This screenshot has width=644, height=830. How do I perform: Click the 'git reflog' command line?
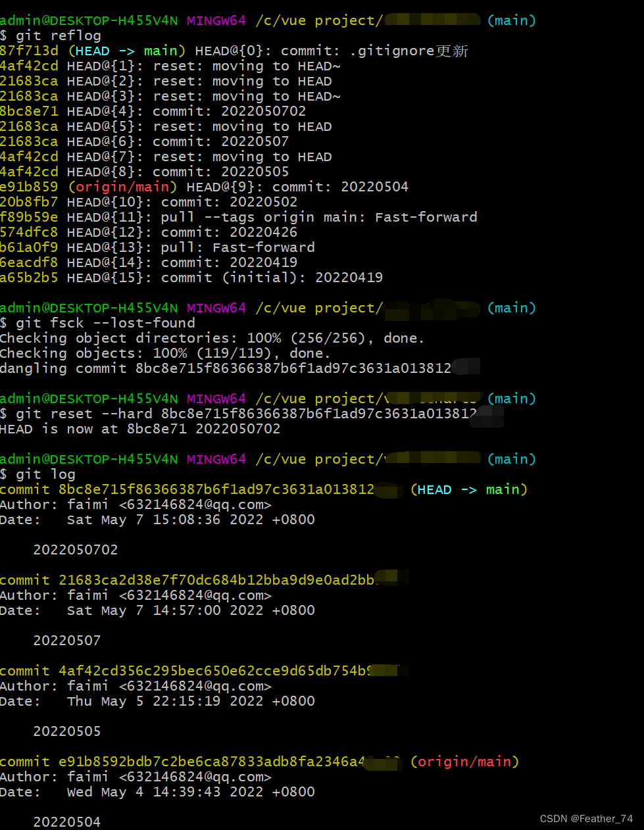[51, 36]
